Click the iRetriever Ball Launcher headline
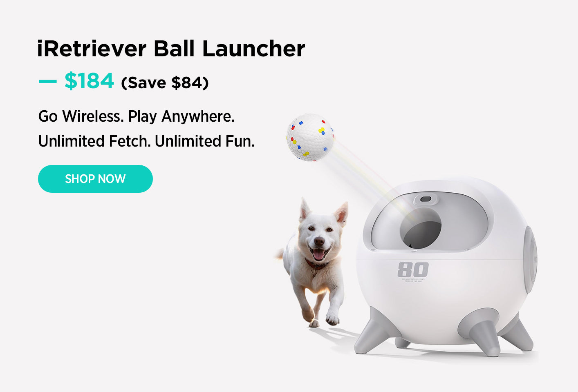This screenshot has height=392, width=578. [x=171, y=49]
